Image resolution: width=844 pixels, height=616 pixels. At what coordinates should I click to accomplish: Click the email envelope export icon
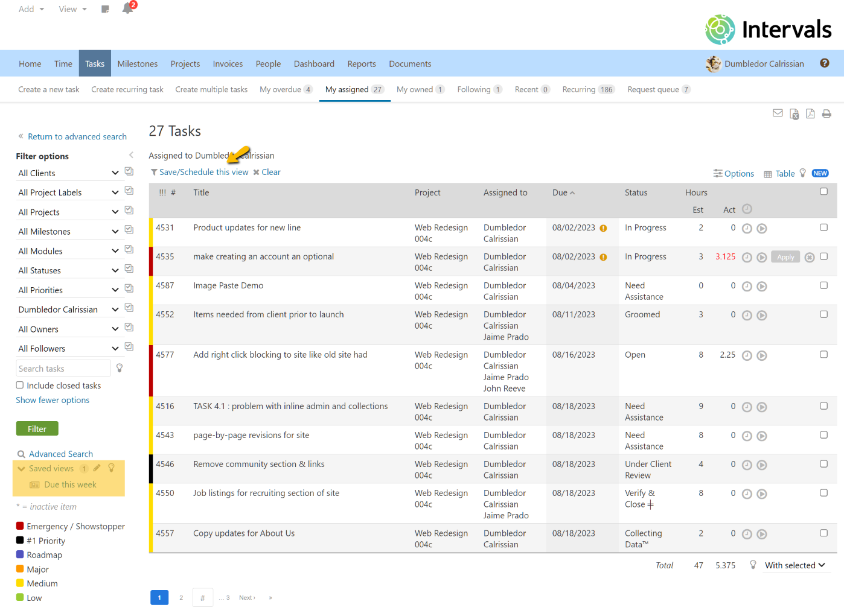(x=778, y=113)
